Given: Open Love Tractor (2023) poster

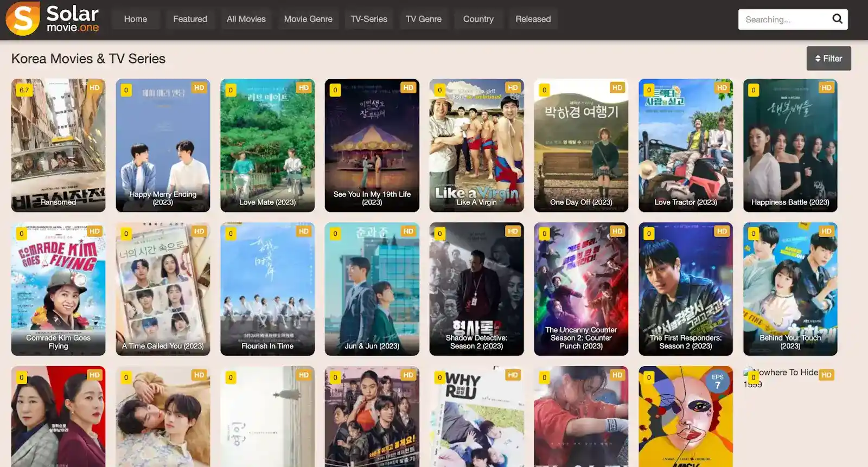Looking at the screenshot, I should pos(686,145).
